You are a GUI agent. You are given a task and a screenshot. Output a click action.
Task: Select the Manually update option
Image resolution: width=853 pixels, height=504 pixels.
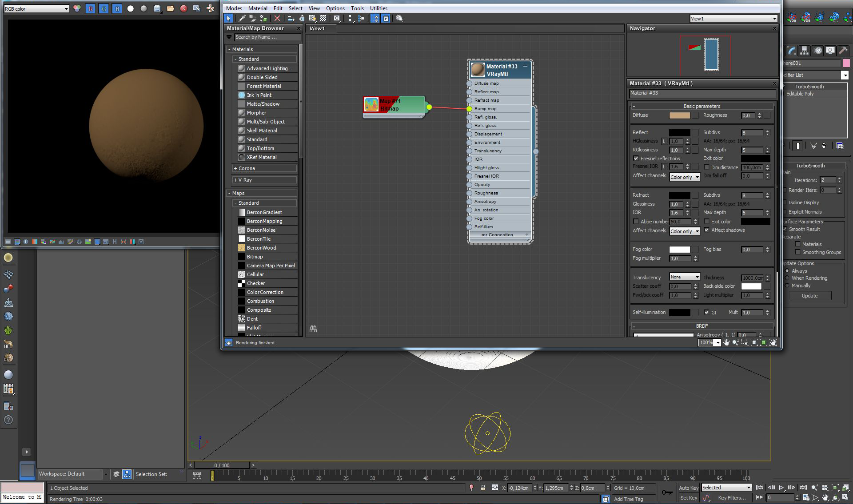pyautogui.click(x=787, y=286)
